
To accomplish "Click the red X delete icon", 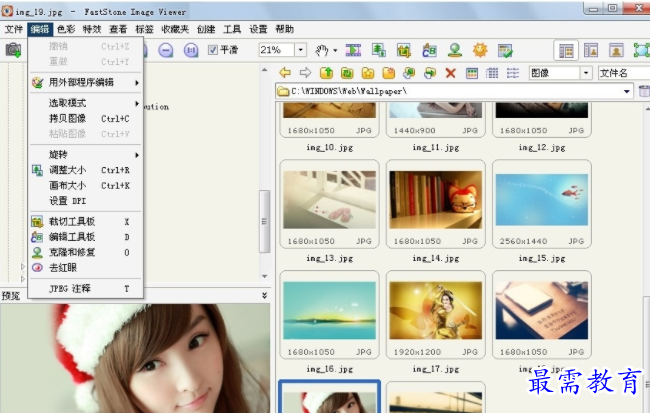I will click(451, 73).
